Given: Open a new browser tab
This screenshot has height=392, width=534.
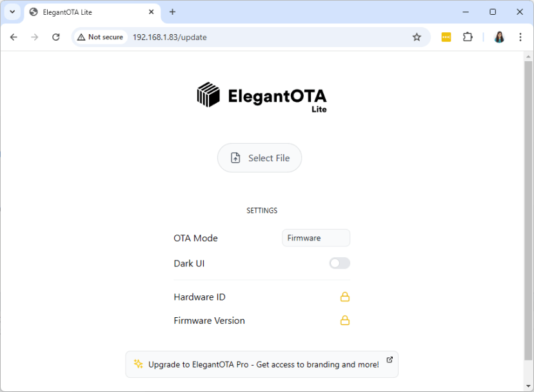Looking at the screenshot, I should [x=172, y=12].
